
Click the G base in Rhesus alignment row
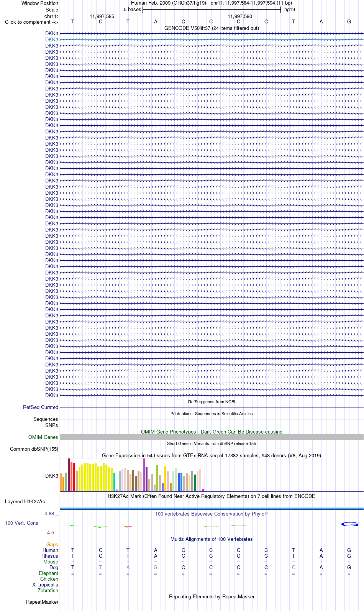pos(349,556)
